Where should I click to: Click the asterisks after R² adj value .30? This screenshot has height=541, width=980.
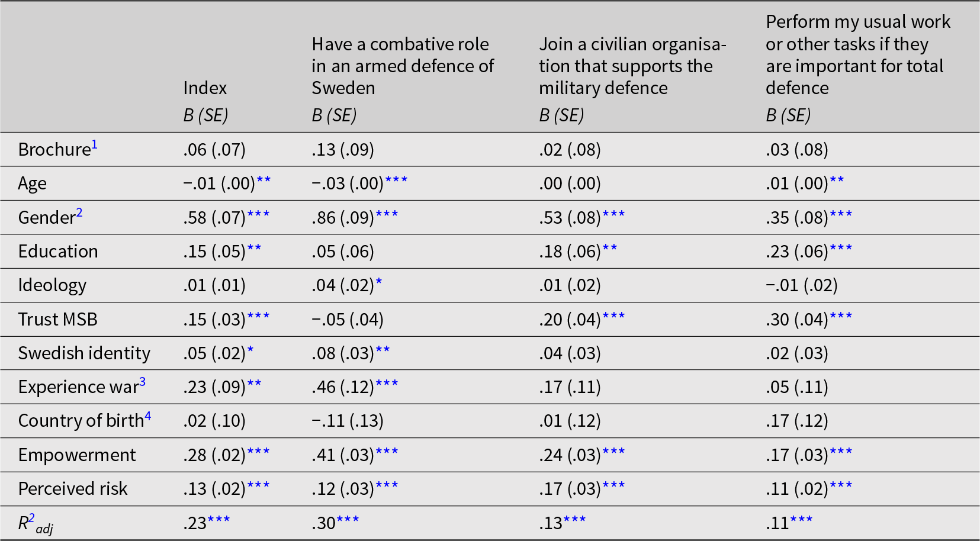[348, 520]
